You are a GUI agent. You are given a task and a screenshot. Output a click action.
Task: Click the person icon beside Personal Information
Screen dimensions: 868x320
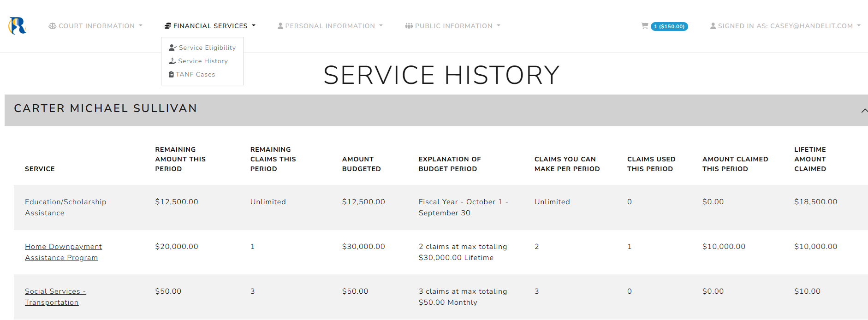click(x=280, y=26)
